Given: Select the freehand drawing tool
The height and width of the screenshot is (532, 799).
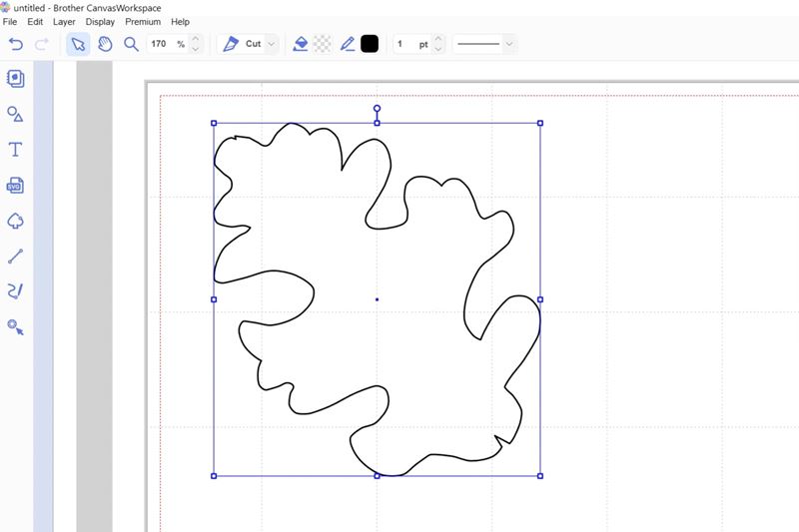Looking at the screenshot, I should (x=15, y=291).
